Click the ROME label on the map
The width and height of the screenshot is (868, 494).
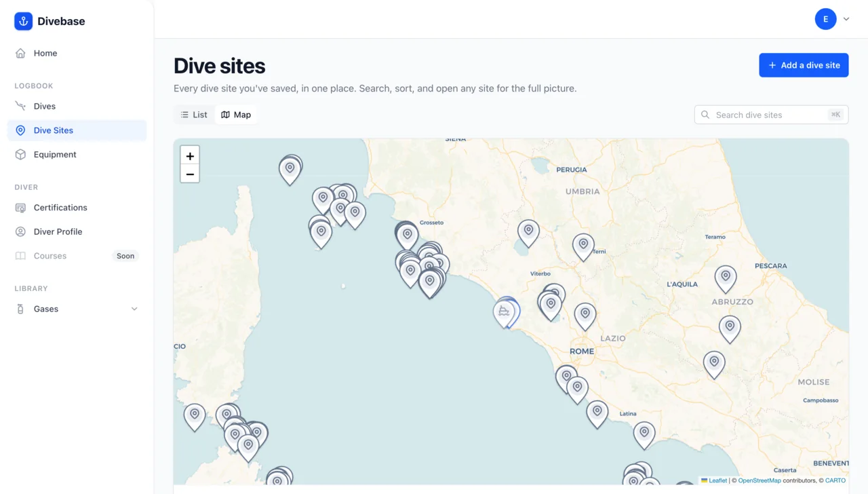pos(582,351)
